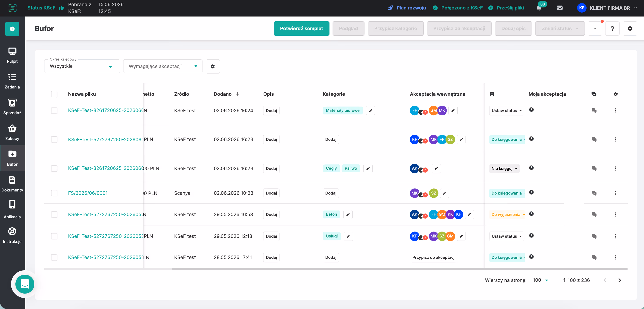
Task: Click the SZ avatar in FS/2026/06/0001 row
Action: click(x=434, y=193)
